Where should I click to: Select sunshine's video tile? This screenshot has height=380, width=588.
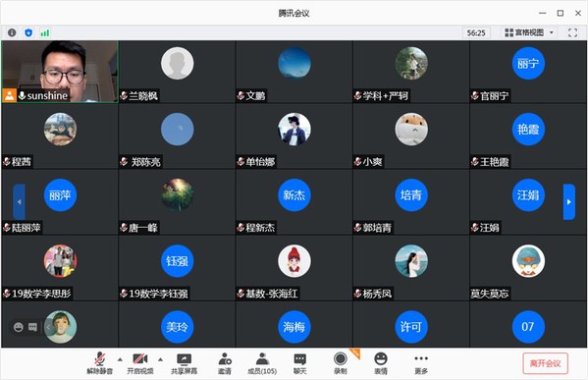click(60, 72)
